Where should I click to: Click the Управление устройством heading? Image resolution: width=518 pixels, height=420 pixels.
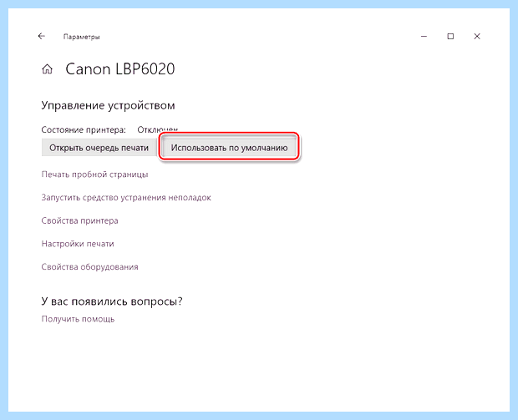[x=108, y=106]
